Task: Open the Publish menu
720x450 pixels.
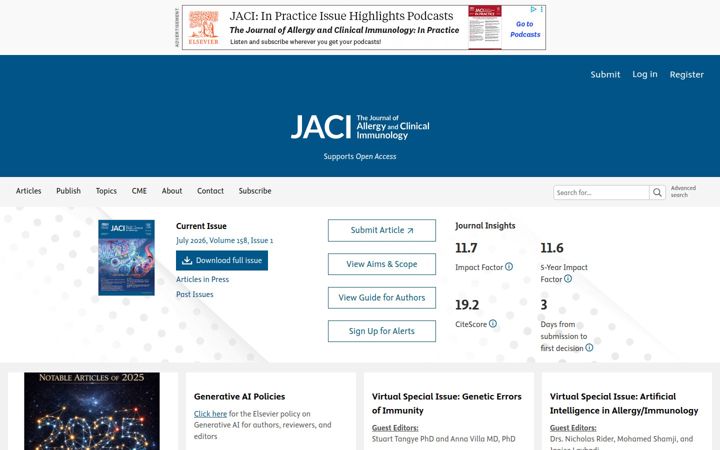Action: (68, 191)
